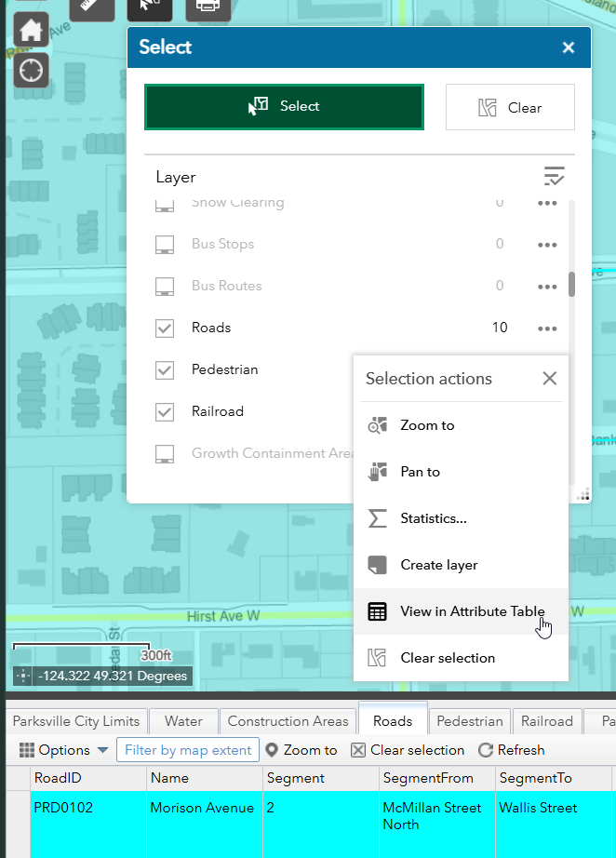Choose Clear selection in Selection actions
The height and width of the screenshot is (858, 616).
[x=462, y=658]
